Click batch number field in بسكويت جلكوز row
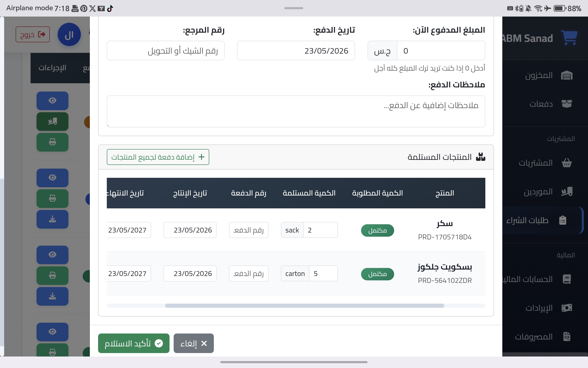 pyautogui.click(x=249, y=273)
